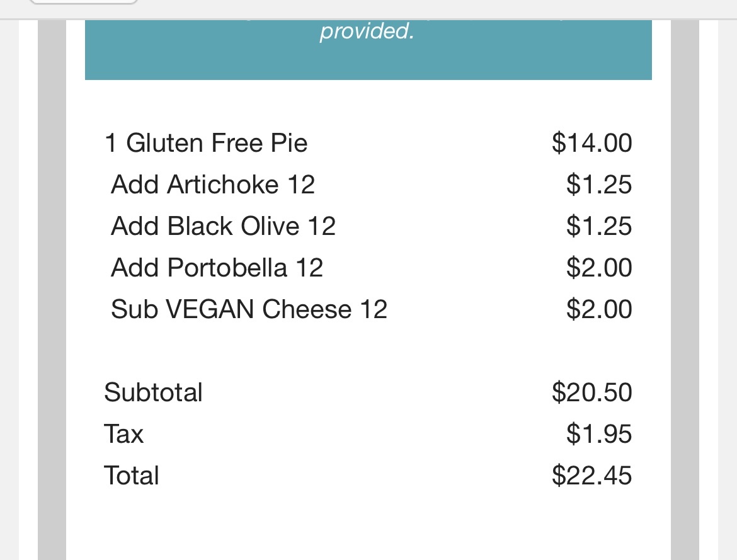737x560 pixels.
Task: Click the Add Artichoke 12 line
Action: pos(212,185)
